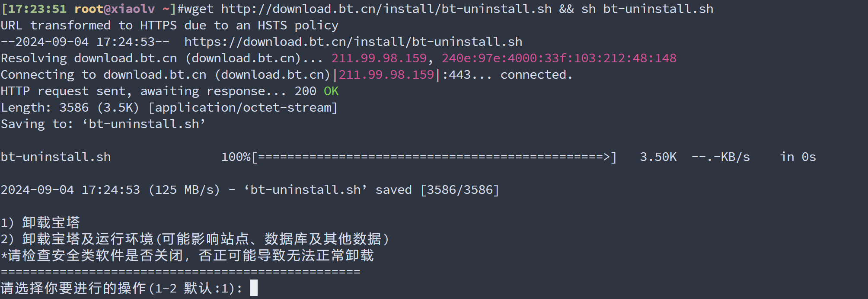Click the warning line starting with *请检查安全类软件
Screen dimensions: 868x299
[187, 255]
